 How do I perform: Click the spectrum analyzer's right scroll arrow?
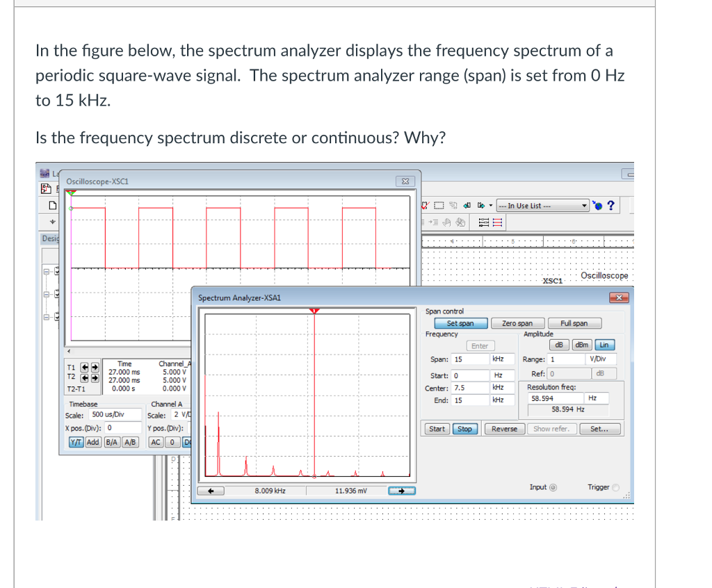400,491
